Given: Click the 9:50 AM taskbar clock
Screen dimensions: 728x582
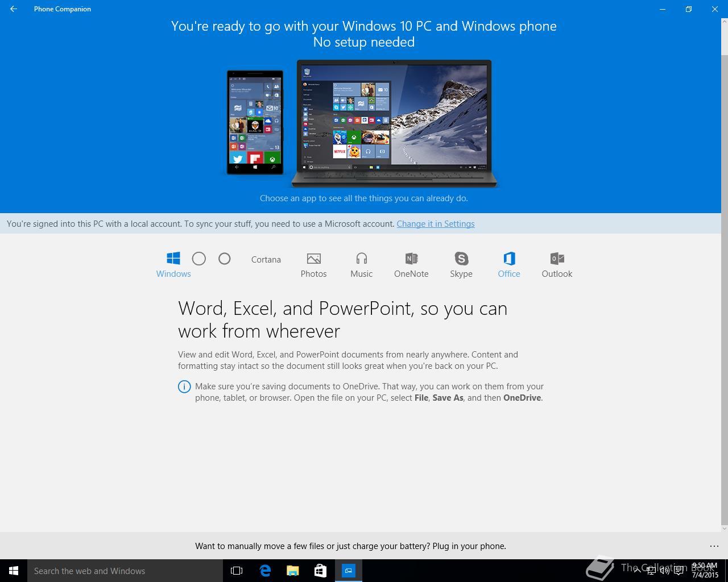Looking at the screenshot, I should point(705,571).
